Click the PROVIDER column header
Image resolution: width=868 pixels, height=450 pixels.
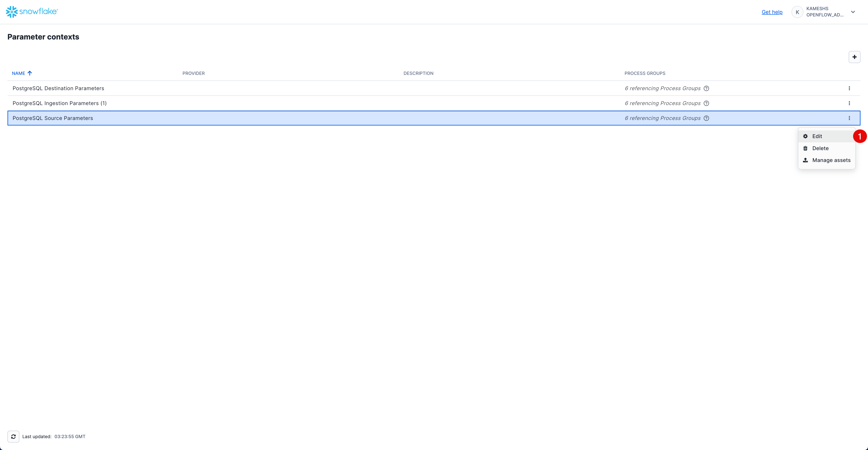[x=193, y=73]
